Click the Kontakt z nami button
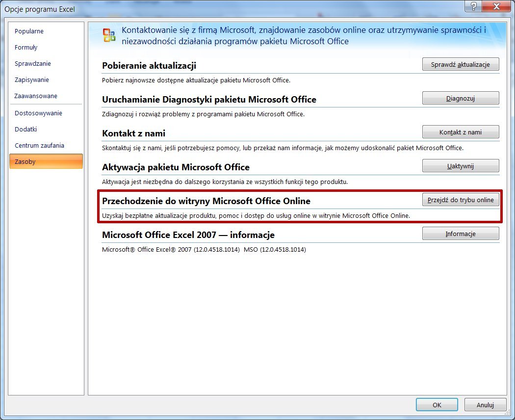 coord(461,132)
